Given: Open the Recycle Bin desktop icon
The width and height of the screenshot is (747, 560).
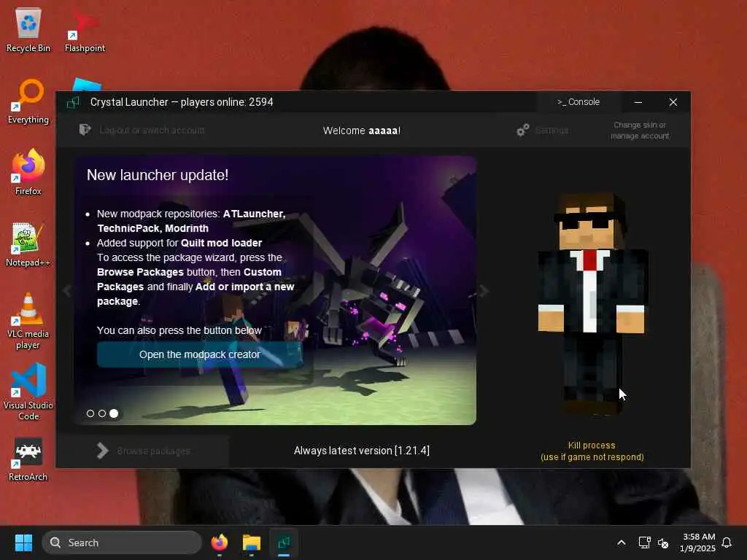Looking at the screenshot, I should [28, 29].
